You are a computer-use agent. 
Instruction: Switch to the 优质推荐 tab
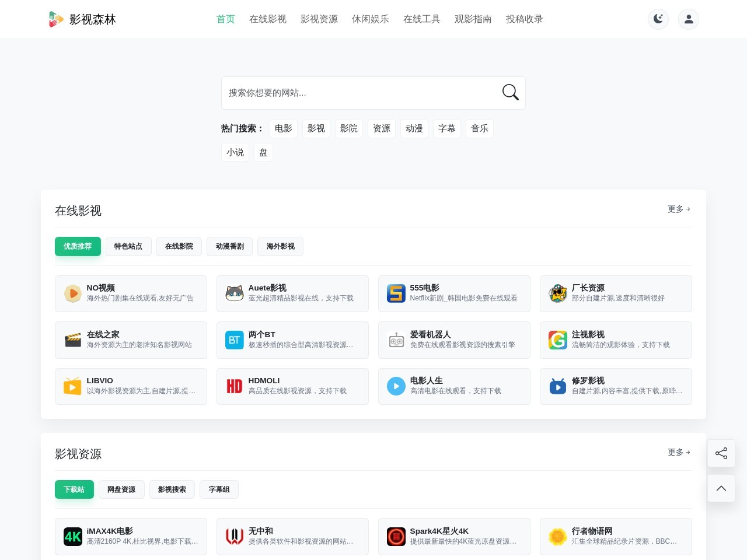pyautogui.click(x=78, y=246)
